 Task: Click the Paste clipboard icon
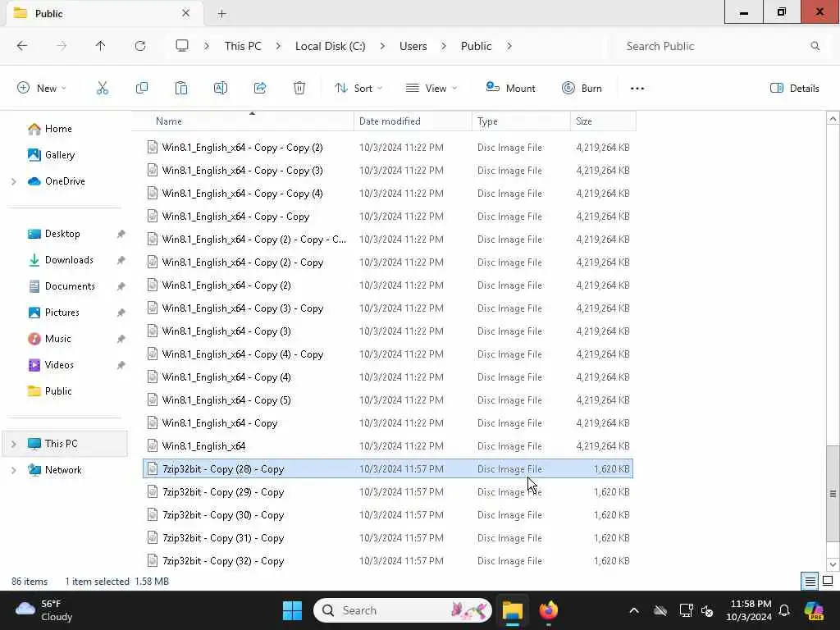(181, 88)
